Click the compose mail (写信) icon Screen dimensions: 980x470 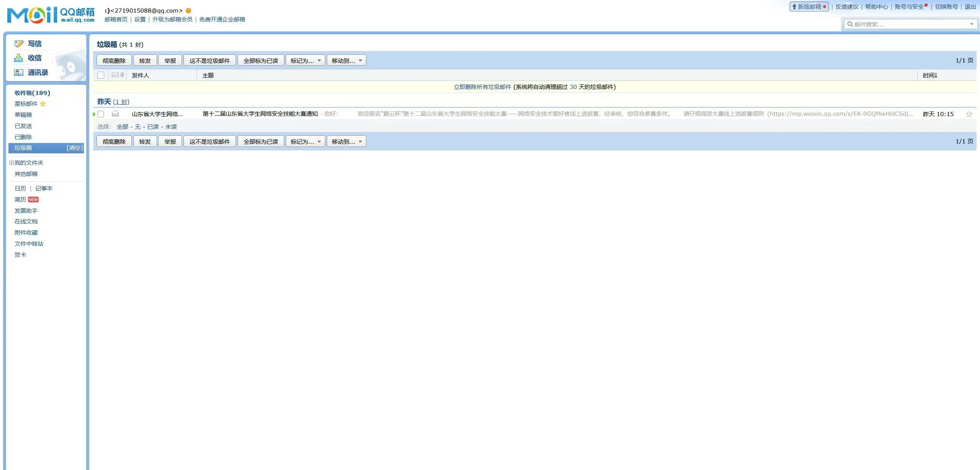pos(19,44)
